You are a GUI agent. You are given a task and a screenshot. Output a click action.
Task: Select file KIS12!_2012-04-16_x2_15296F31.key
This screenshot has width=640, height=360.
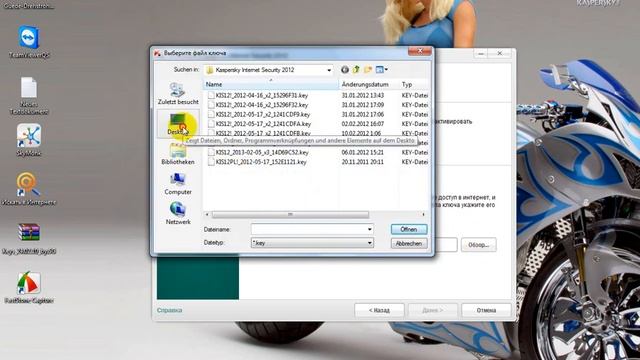[x=262, y=95]
